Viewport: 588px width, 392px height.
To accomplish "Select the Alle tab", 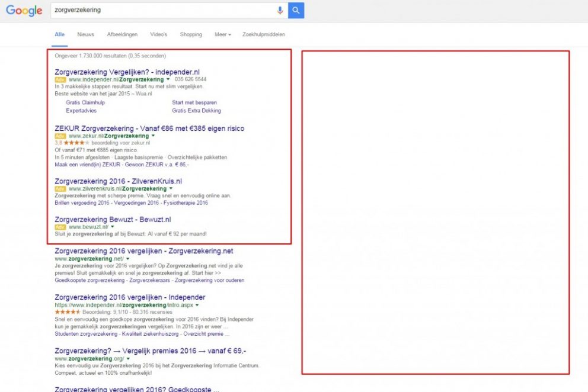I will [60, 34].
